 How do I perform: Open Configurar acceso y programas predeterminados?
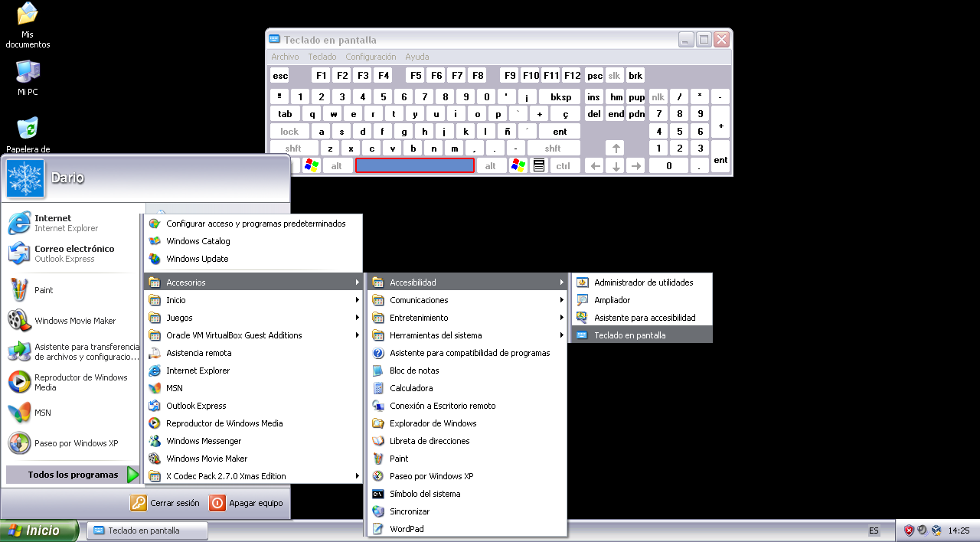(253, 224)
